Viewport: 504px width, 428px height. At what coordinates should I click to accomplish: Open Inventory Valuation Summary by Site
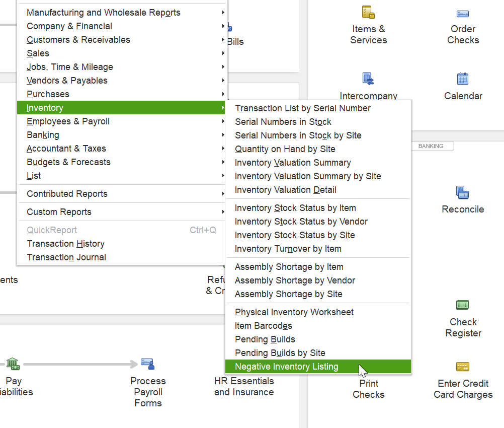click(x=318, y=176)
